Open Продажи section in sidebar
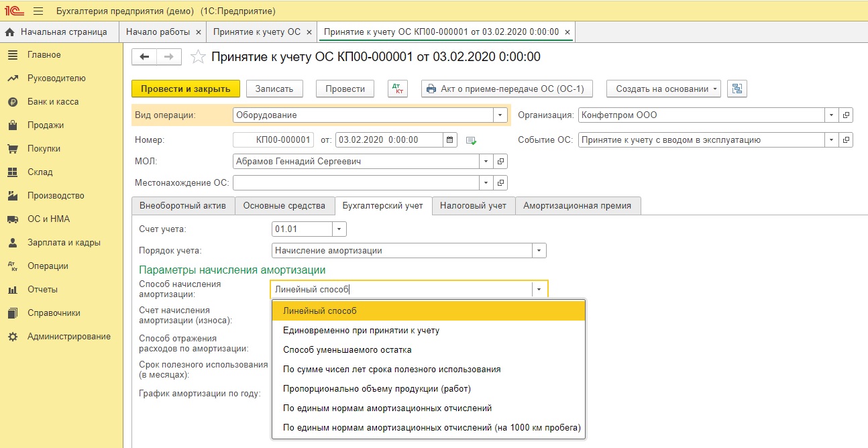The width and height of the screenshot is (868, 448). pos(46,125)
